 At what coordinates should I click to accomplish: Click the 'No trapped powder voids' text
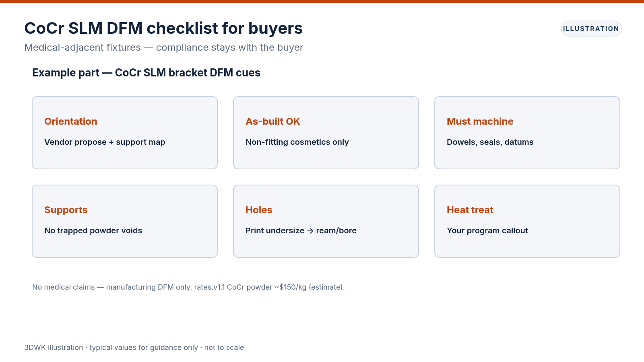(93, 230)
